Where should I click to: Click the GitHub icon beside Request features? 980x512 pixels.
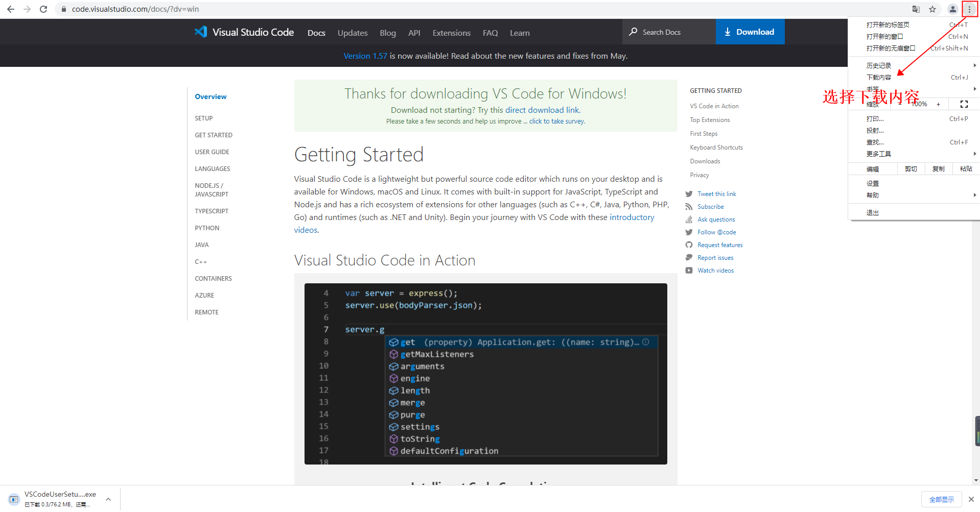click(x=689, y=245)
